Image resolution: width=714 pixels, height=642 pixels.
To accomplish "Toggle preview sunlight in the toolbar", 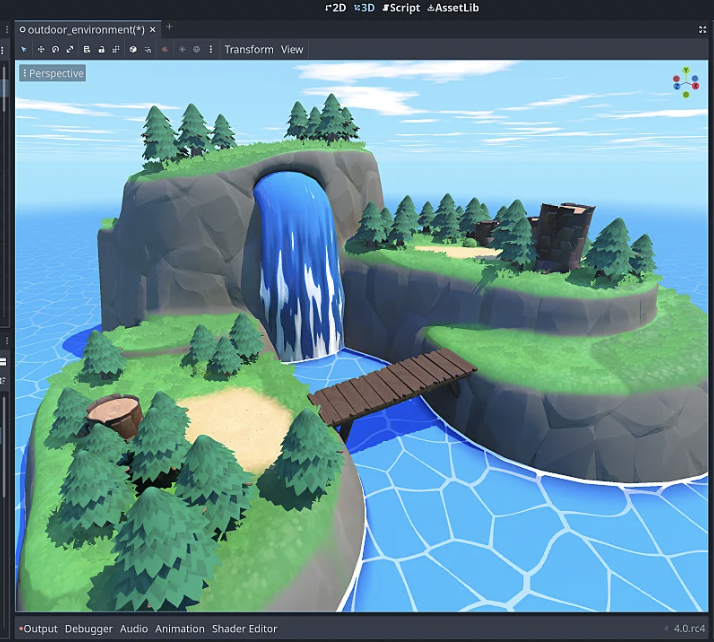I will [x=181, y=49].
